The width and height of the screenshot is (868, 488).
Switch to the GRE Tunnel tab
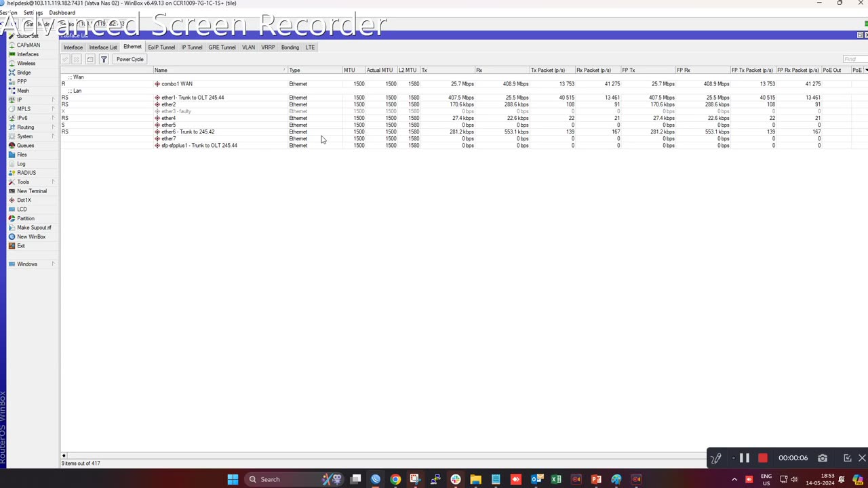click(x=222, y=47)
